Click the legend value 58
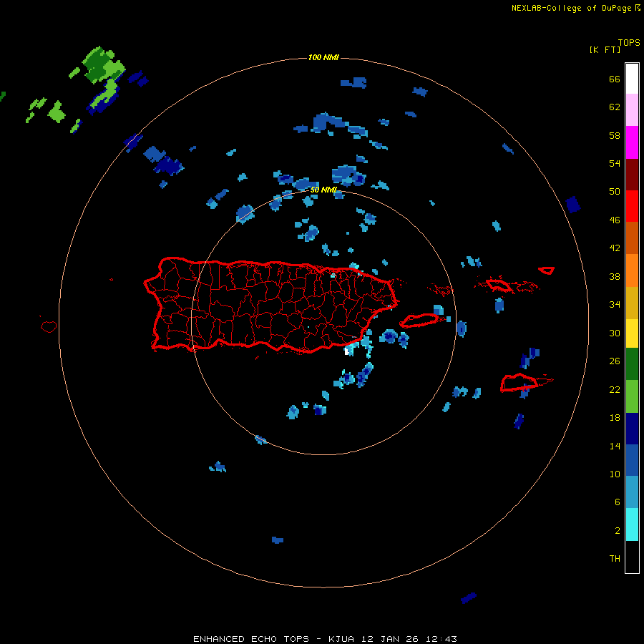The width and height of the screenshot is (644, 644). [615, 135]
